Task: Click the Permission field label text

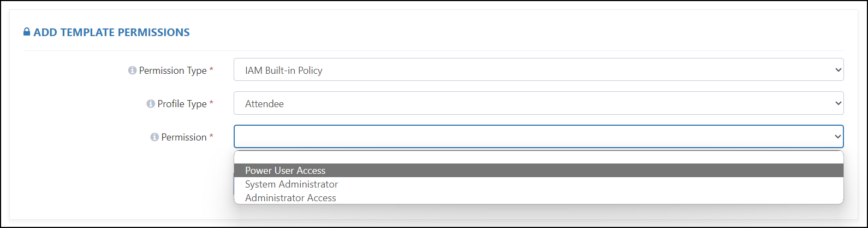Action: [184, 137]
